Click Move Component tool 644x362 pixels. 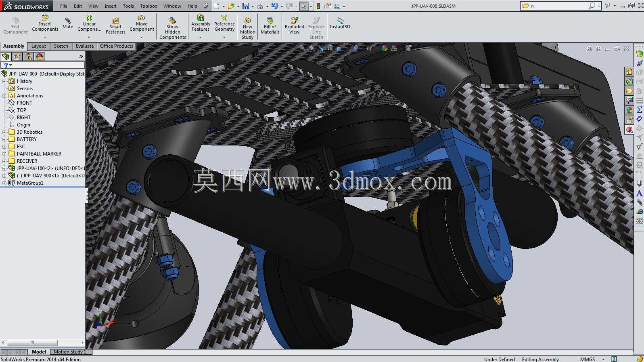[142, 23]
